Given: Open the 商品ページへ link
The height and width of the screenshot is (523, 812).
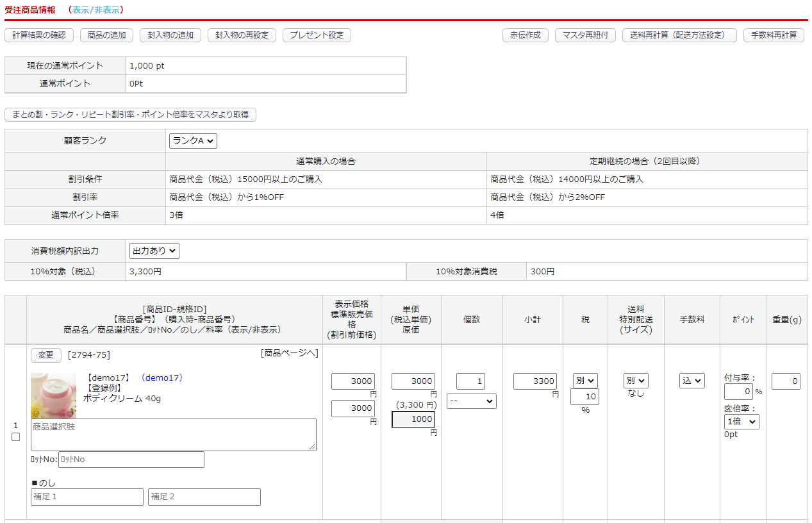Looking at the screenshot, I should pyautogui.click(x=289, y=353).
